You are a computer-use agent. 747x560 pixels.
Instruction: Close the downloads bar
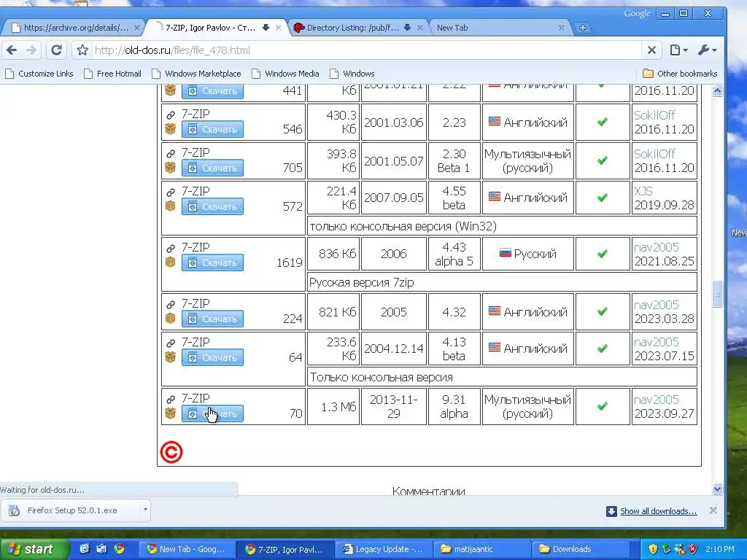(713, 510)
